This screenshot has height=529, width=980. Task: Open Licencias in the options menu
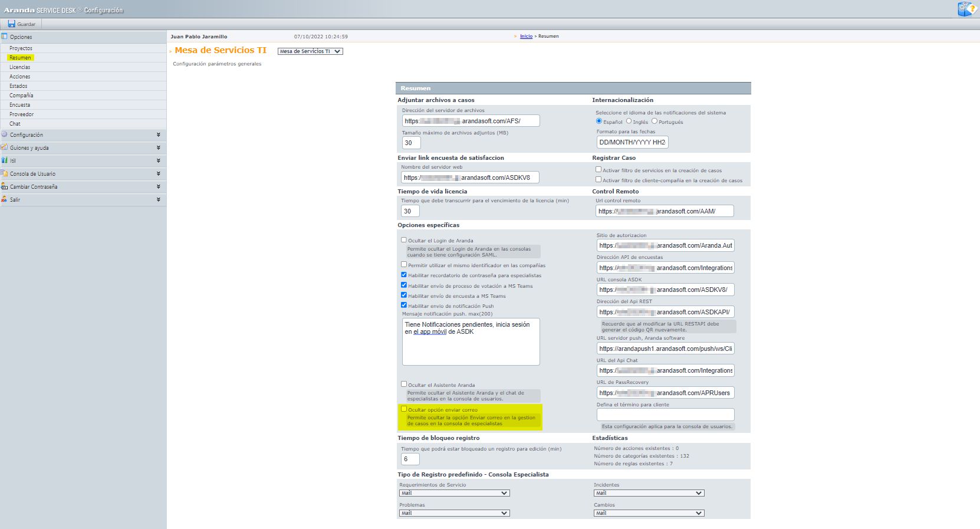[x=19, y=67]
